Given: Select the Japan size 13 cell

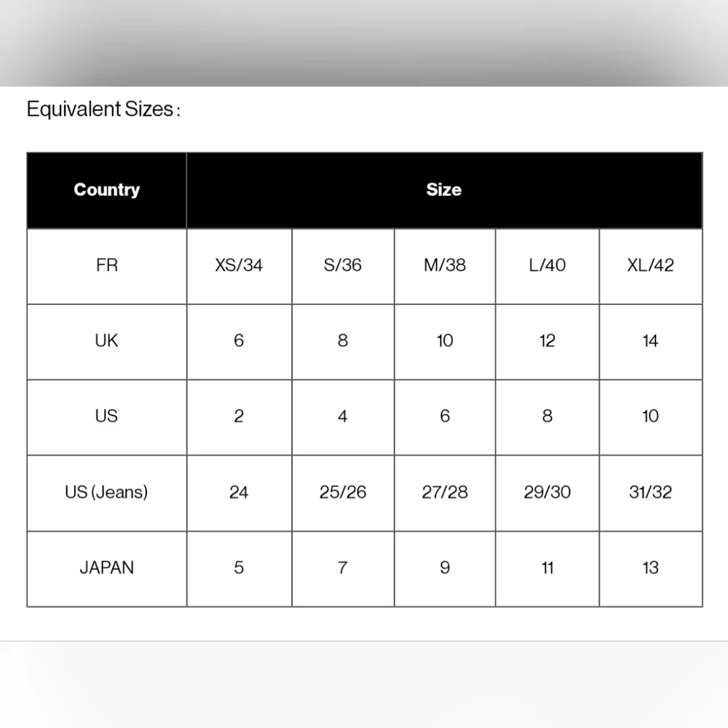Looking at the screenshot, I should pos(651,568).
